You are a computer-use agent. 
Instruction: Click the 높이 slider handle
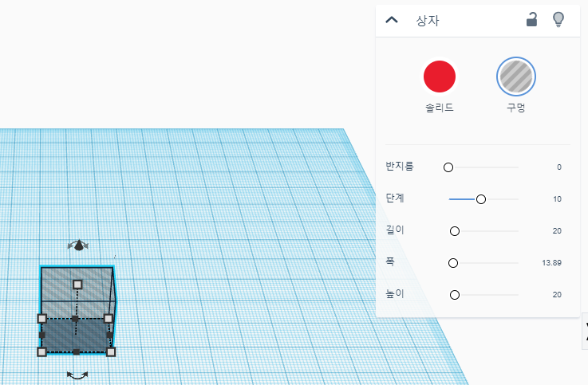tap(455, 295)
